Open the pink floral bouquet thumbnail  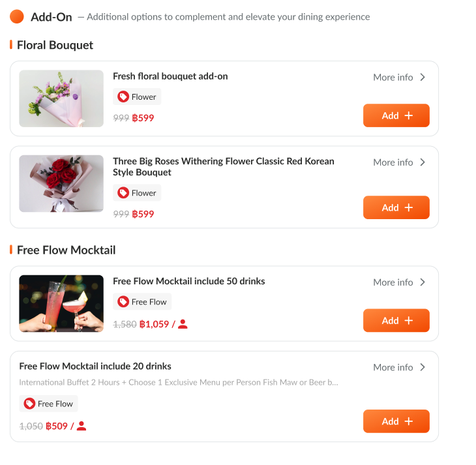coord(61,98)
